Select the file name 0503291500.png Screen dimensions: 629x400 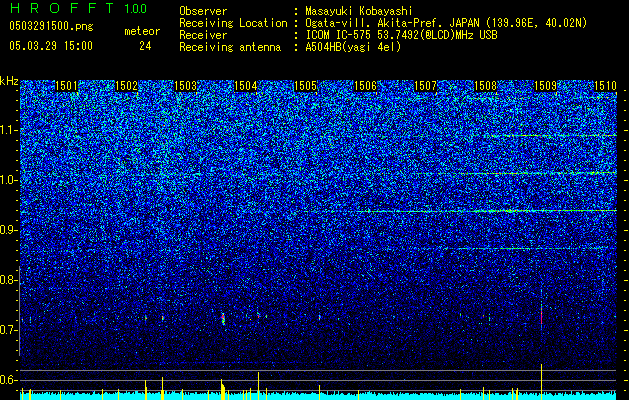point(51,27)
